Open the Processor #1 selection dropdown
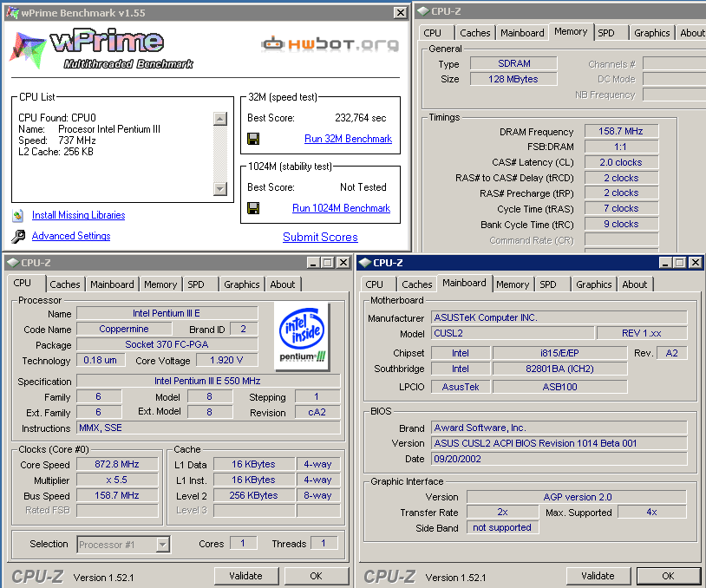706x588 pixels. [162, 545]
